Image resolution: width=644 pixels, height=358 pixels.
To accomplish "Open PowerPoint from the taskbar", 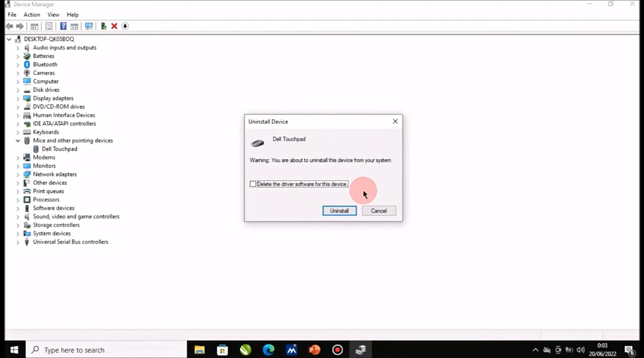I will (314, 350).
